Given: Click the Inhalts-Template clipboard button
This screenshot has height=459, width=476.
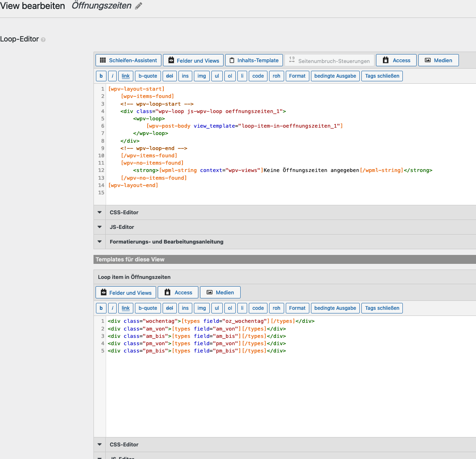Looking at the screenshot, I should click(x=254, y=60).
